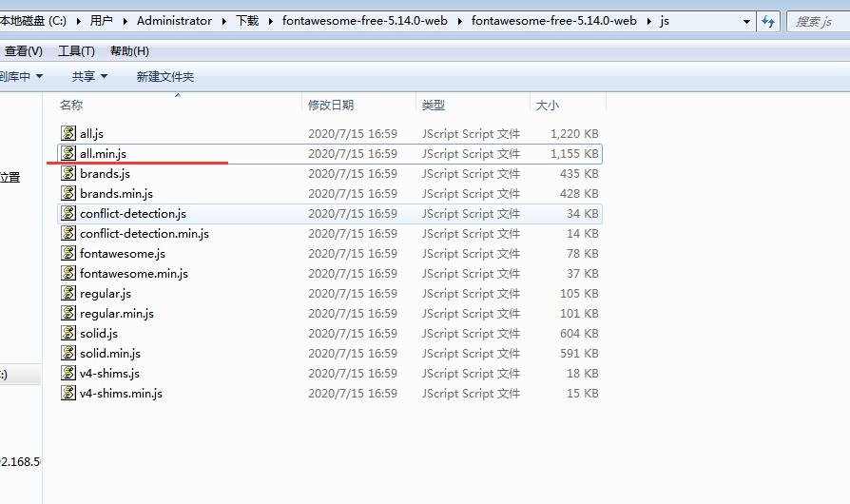This screenshot has width=850, height=504.
Task: Click the type cell of fontawesome.js row
Action: (x=471, y=254)
